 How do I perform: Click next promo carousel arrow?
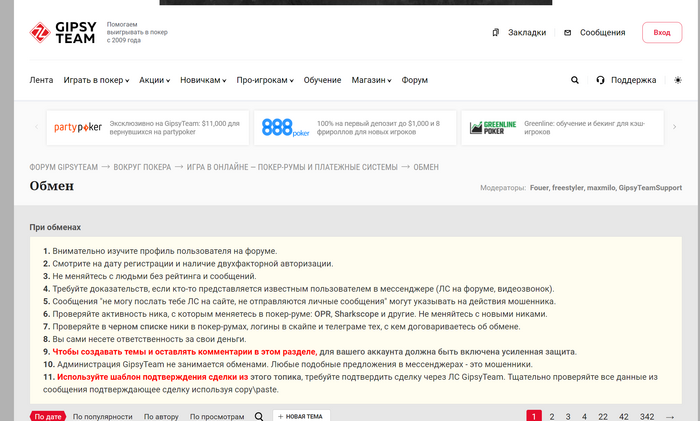click(x=675, y=127)
